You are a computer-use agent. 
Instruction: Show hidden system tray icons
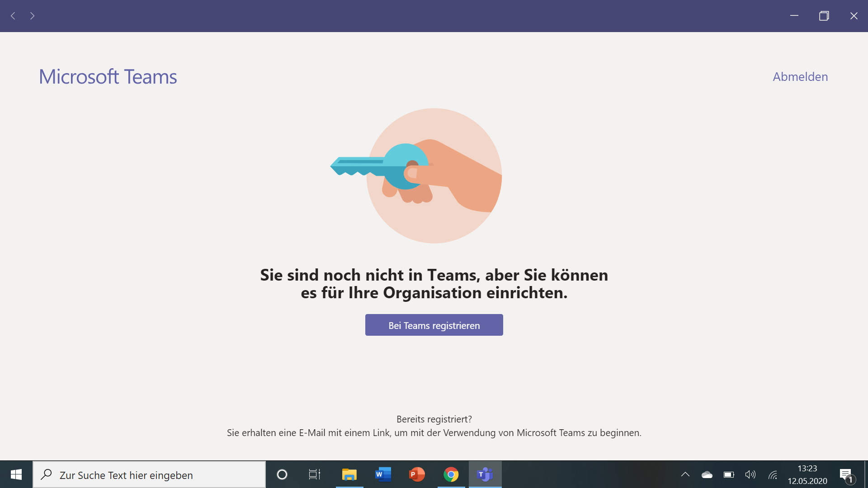click(685, 474)
